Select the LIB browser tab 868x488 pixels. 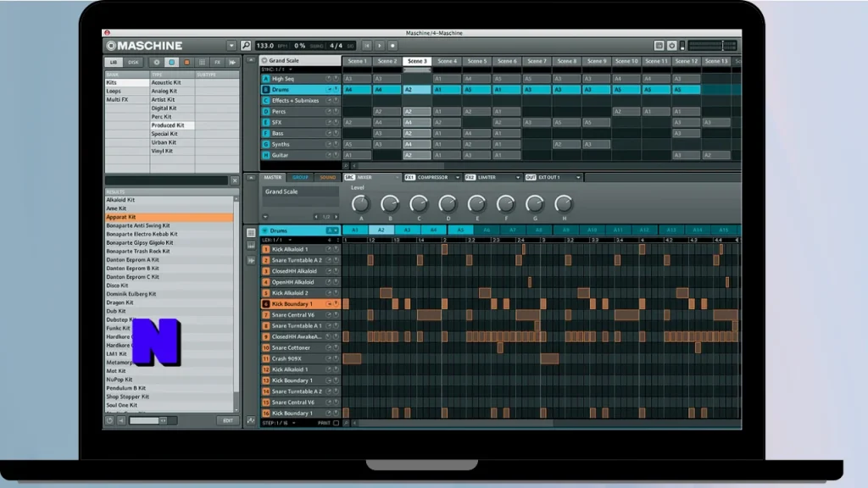114,63
